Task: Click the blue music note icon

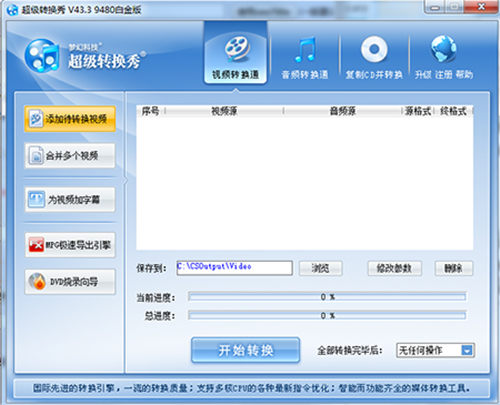Action: (305, 50)
